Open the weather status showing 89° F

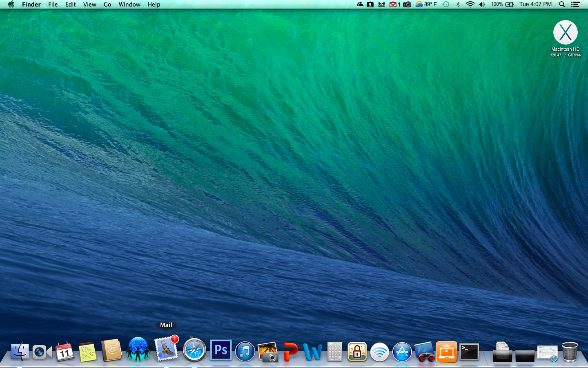pyautogui.click(x=426, y=4)
